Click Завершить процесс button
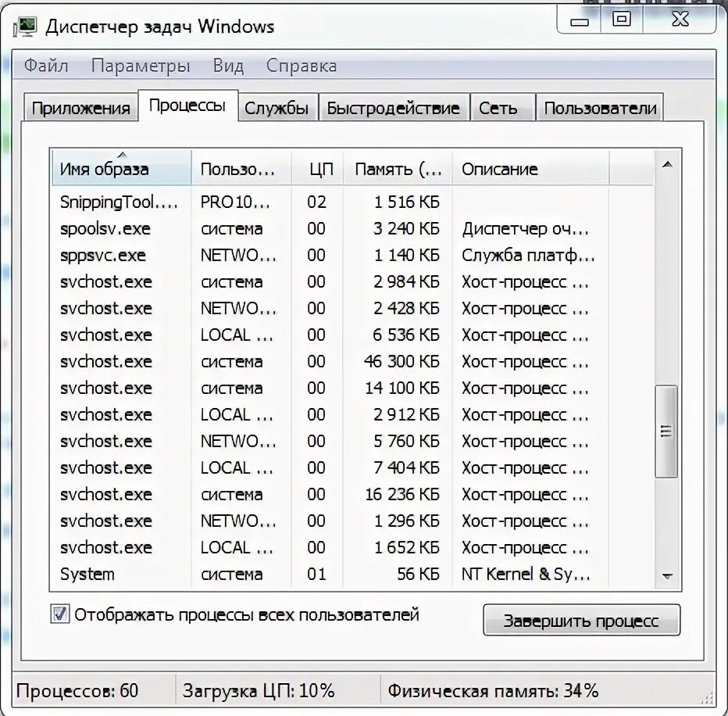 click(x=581, y=620)
